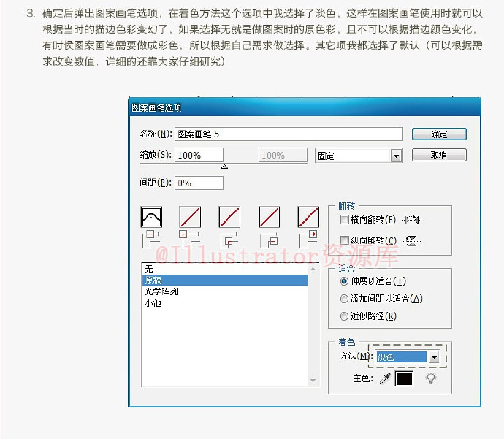Select the inner corner tile thumbnail
Screen dimensions: 504x439
tap(229, 217)
